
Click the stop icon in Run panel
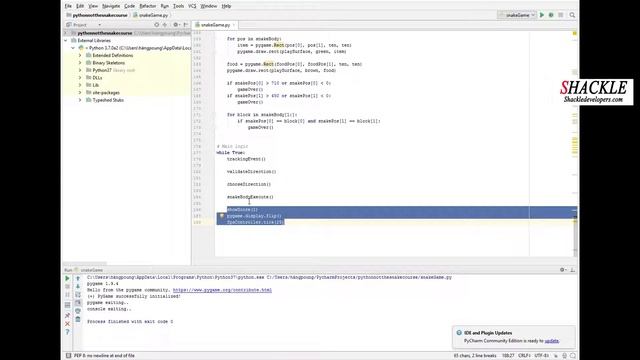coord(67,287)
